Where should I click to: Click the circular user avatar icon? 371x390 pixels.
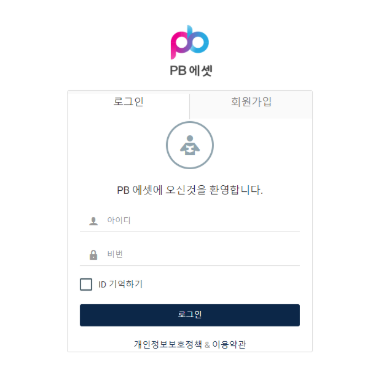pos(190,145)
